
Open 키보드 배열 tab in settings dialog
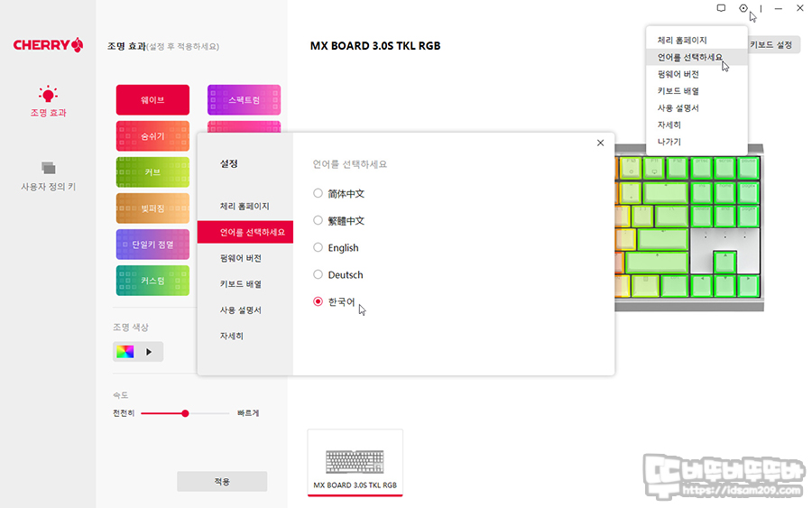click(245, 283)
